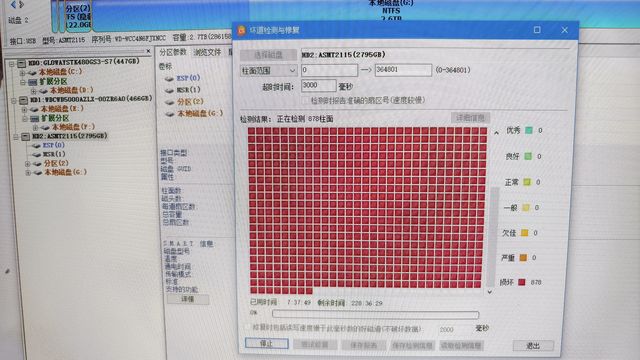Click the 选择磁盘 button

pyautogui.click(x=269, y=55)
